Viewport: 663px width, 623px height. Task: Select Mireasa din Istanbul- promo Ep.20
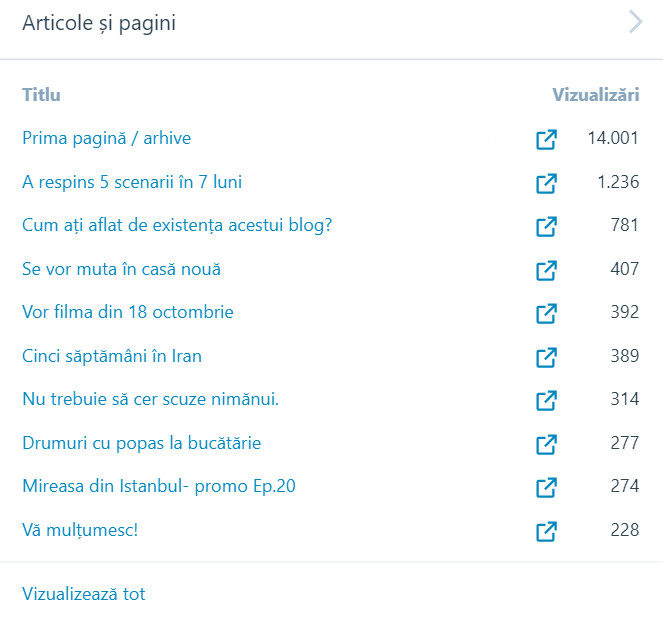tap(159, 487)
